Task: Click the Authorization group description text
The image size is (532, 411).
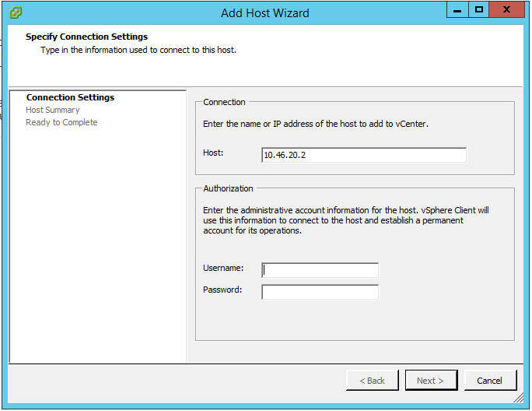Action: 346,220
